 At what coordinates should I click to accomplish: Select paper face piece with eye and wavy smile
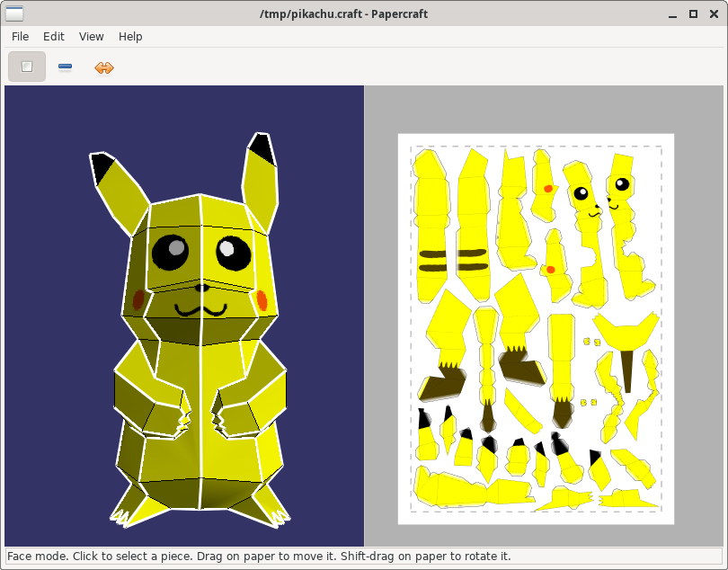(x=586, y=234)
